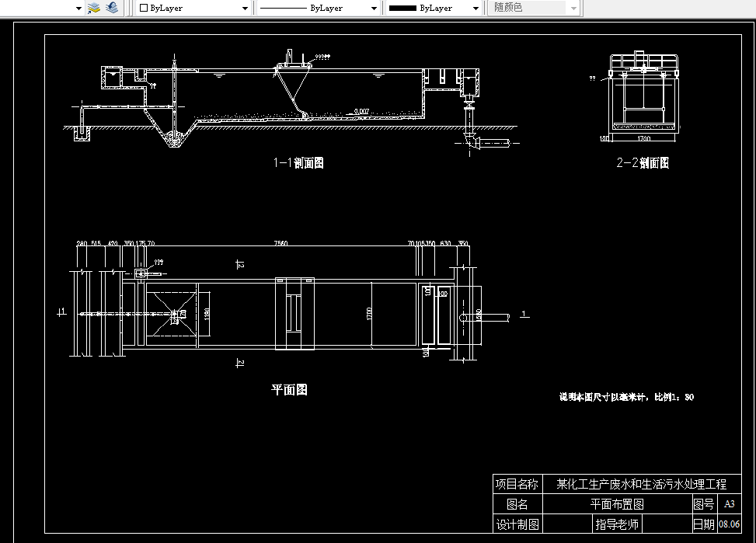Select the 7560 dimension in plan view

[x=280, y=243]
